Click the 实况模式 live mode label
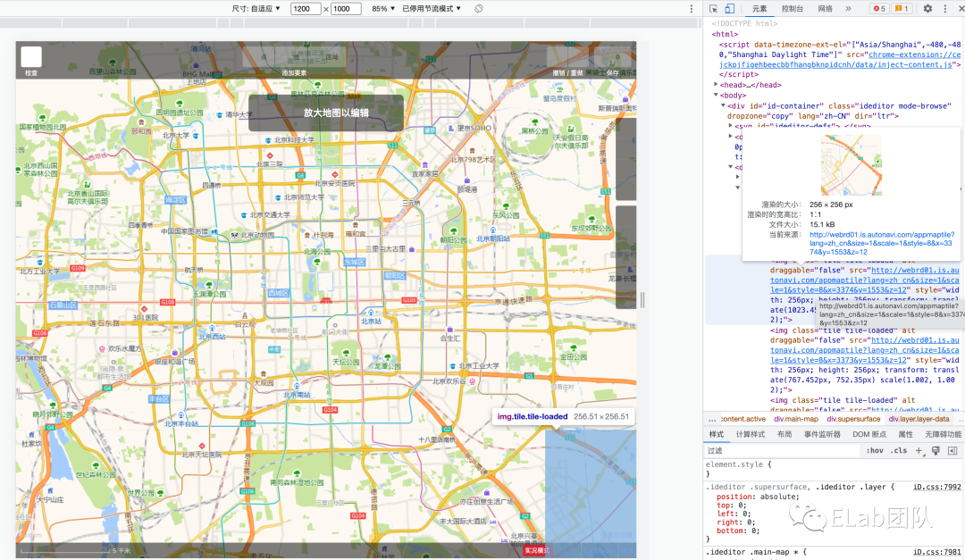Image resolution: width=965 pixels, height=560 pixels. [x=537, y=550]
